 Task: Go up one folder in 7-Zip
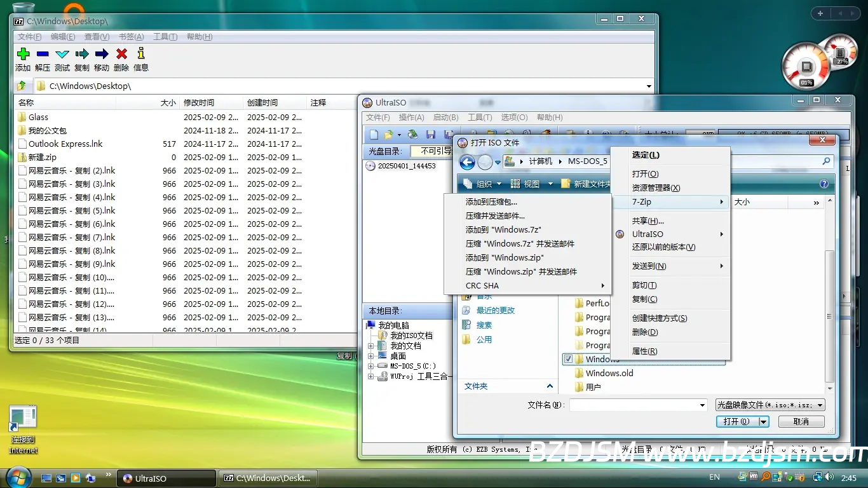22,86
